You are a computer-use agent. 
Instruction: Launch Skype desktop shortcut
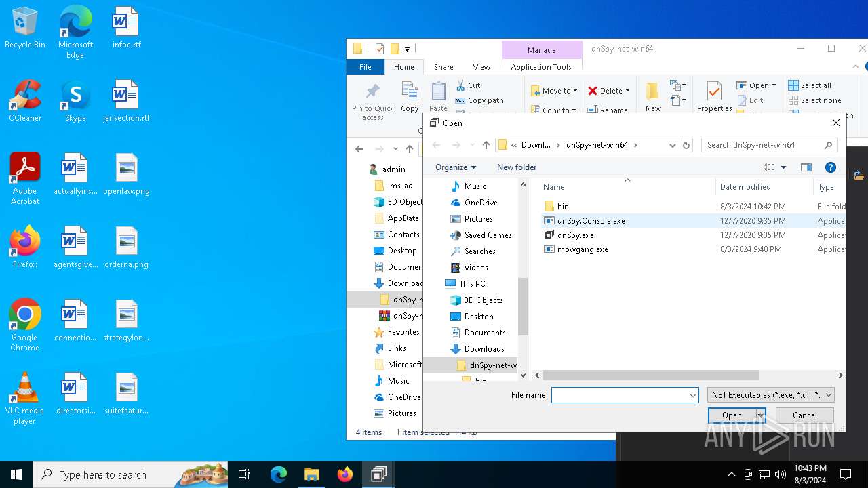(x=75, y=102)
